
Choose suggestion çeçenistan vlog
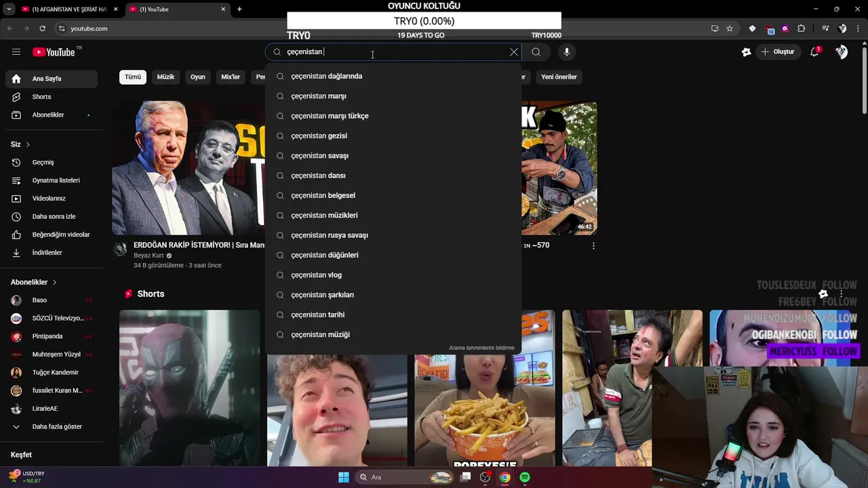click(x=393, y=275)
